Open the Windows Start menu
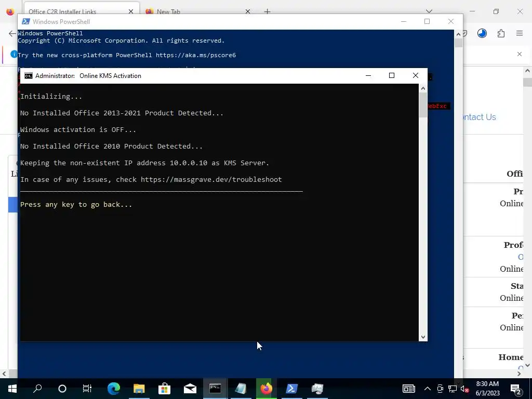 12,389
